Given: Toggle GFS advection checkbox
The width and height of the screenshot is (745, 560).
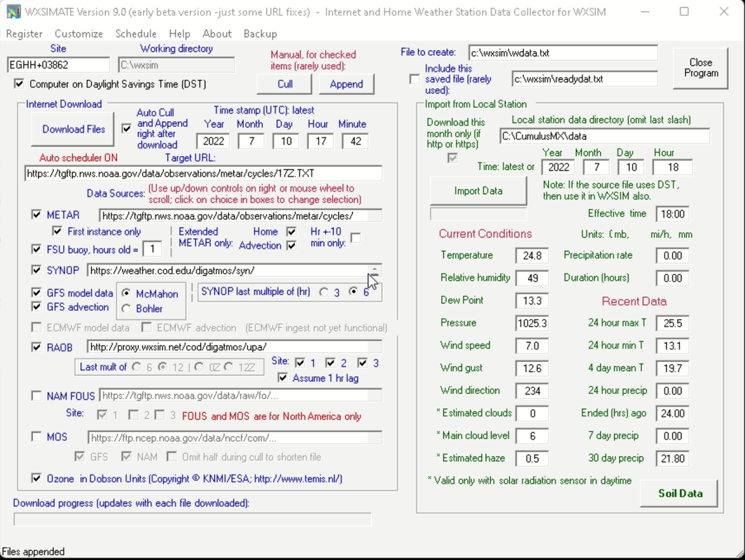Looking at the screenshot, I should pyautogui.click(x=36, y=307).
